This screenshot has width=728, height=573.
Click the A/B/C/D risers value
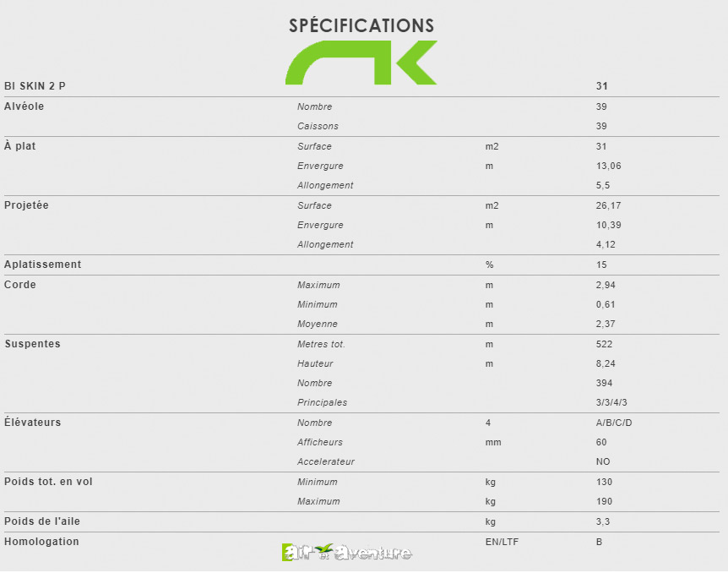[614, 423]
